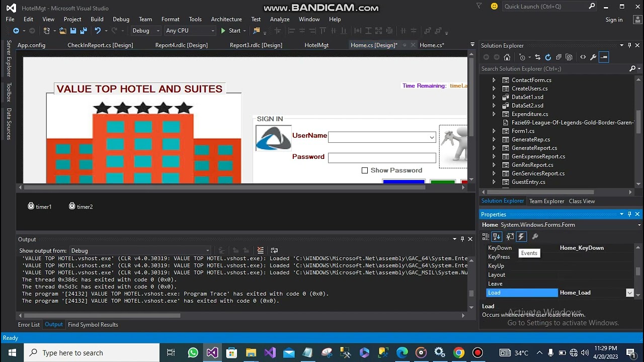This screenshot has width=644, height=362.
Task: Click the Preview Selected Items icon
Action: point(604,57)
